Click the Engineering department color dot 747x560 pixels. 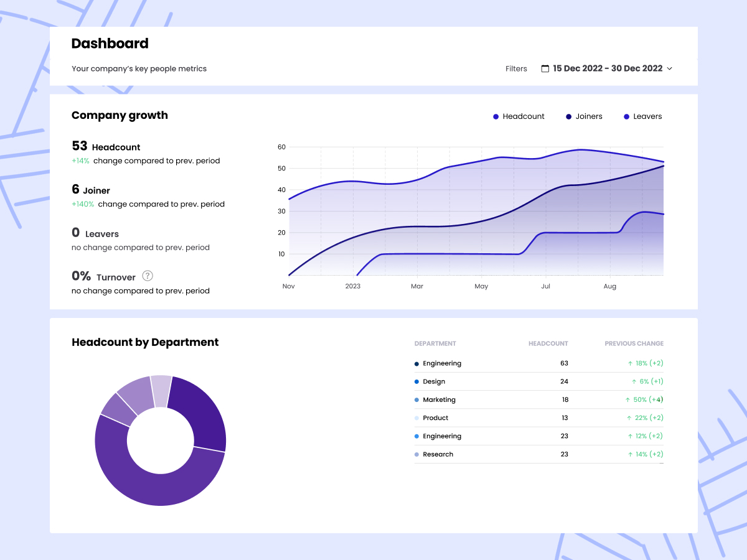coord(415,363)
